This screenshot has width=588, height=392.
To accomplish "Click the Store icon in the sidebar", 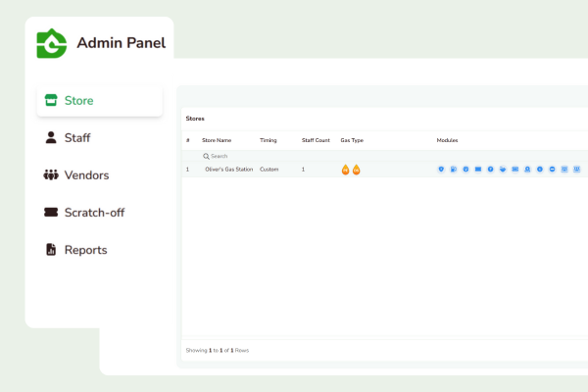I will [49, 101].
